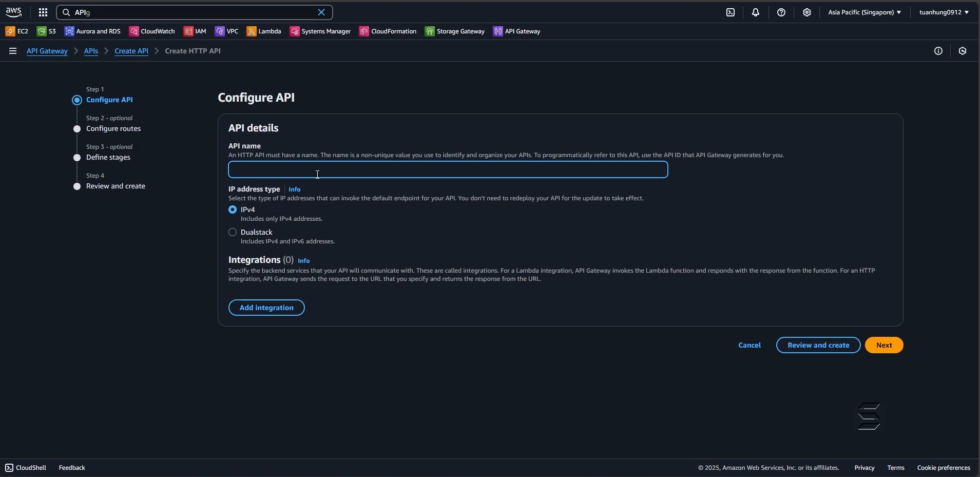Select the Dualstack radio option

233,232
